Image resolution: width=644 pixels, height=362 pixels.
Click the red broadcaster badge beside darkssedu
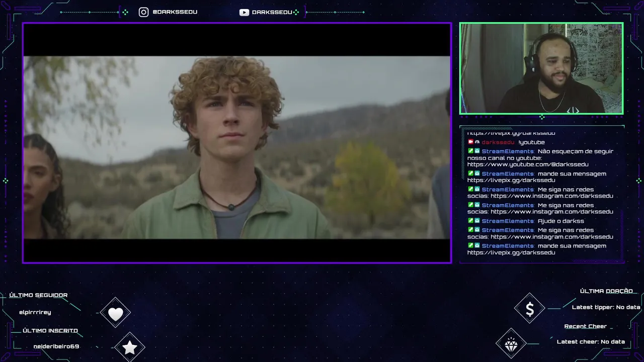470,142
